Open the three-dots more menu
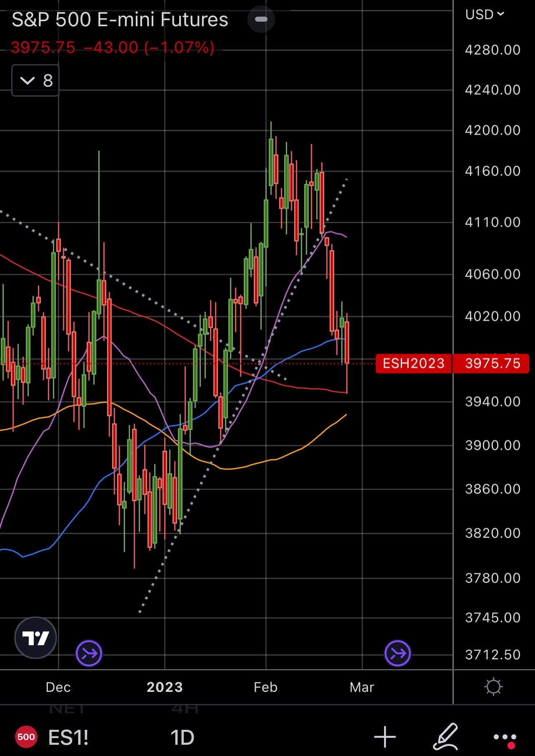535x756 pixels. click(505, 738)
